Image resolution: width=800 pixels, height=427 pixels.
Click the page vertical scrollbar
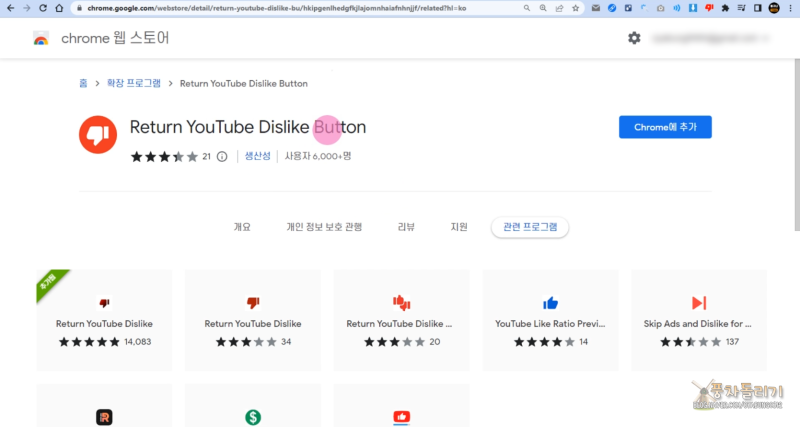click(x=797, y=145)
